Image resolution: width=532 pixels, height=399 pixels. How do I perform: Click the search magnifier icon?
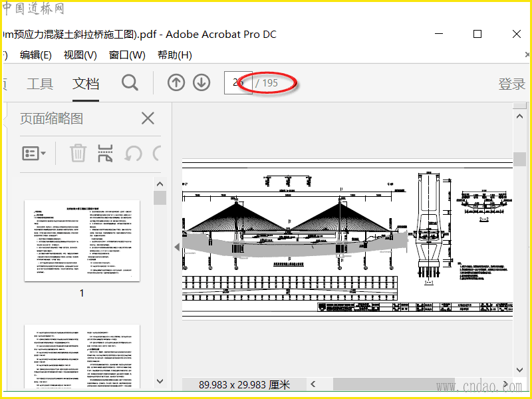pyautogui.click(x=130, y=82)
